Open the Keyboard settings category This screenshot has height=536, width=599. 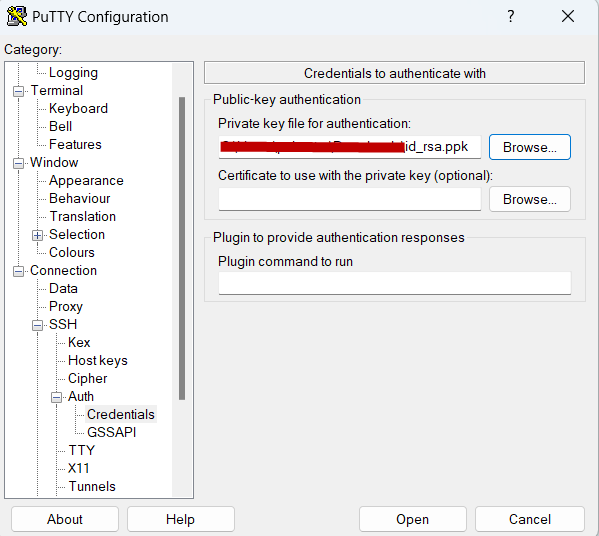click(x=78, y=108)
